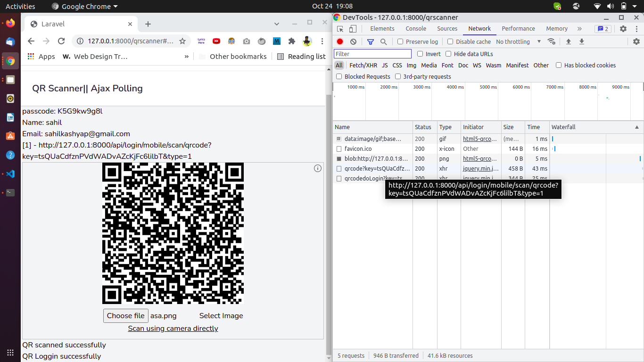Screen dimensions: 644x362
Task: Enable Preserve log checkbox
Action: 400,41
